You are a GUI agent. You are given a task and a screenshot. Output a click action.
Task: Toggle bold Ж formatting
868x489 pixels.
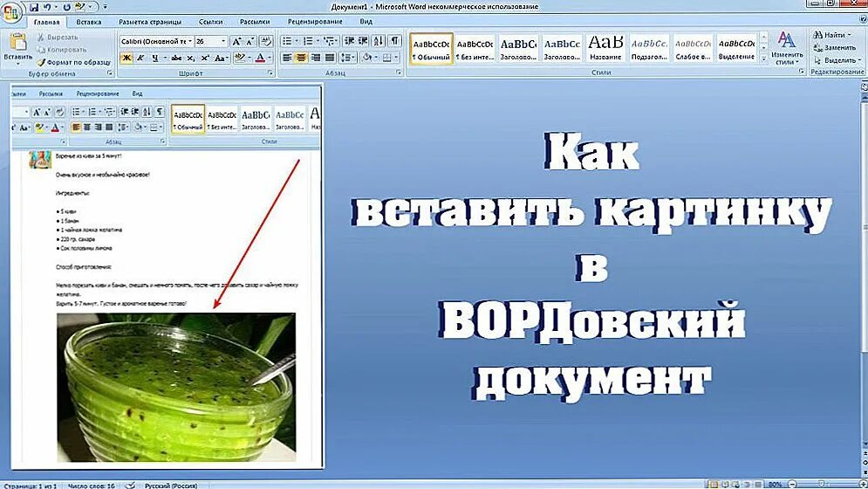126,58
